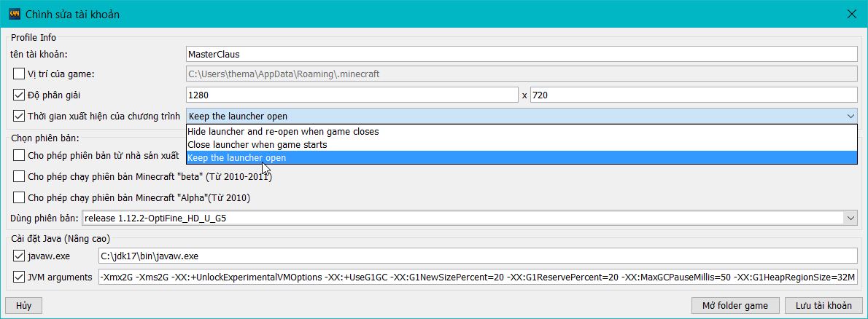Click the Dùng phiên bản: label
Viewport: 868px width, 319px height.
pyautogui.click(x=44, y=218)
